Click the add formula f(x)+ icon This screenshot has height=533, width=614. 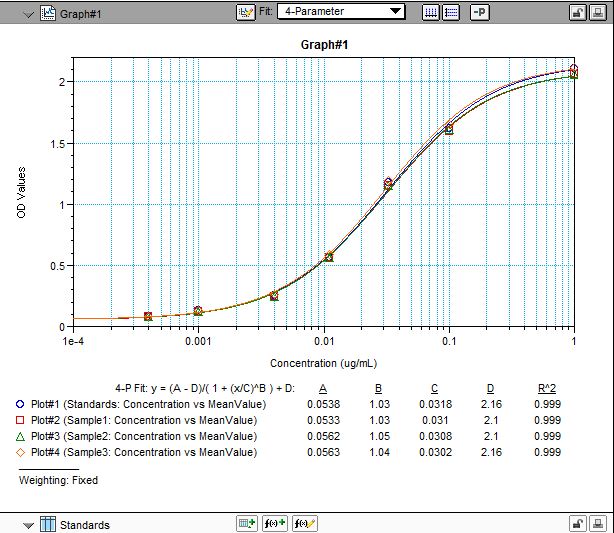(274, 524)
